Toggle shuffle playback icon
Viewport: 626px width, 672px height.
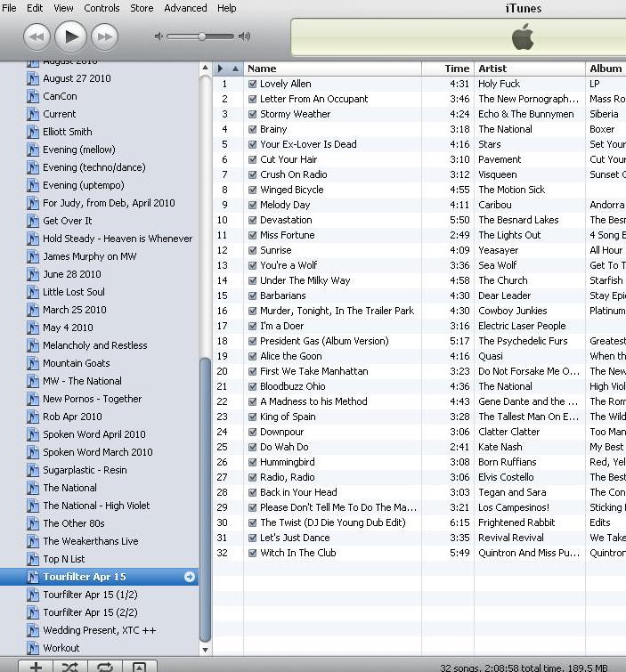[x=70, y=667]
